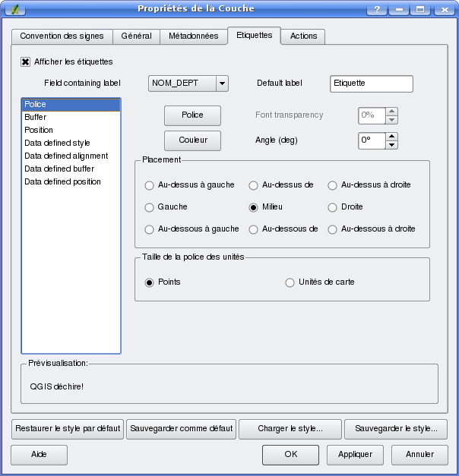Select the Au-dessus à gauche placement
Screen dimensions: 459x476
[x=150, y=185]
